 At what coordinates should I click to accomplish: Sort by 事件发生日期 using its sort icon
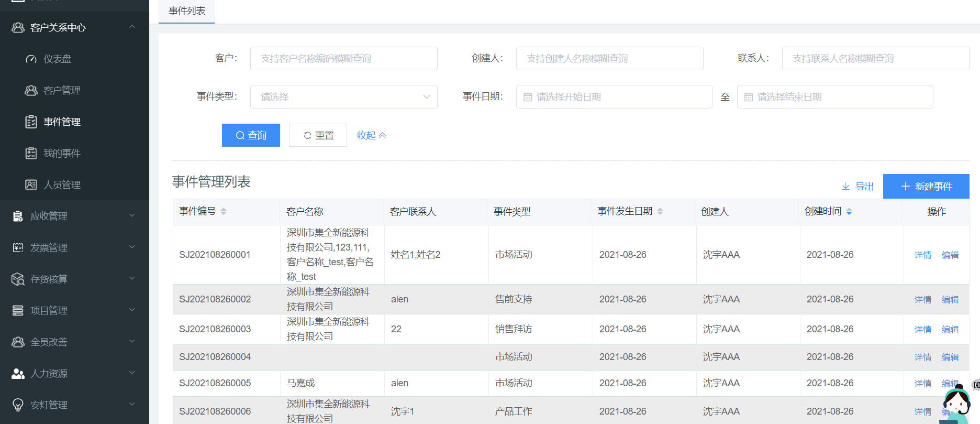pos(660,211)
